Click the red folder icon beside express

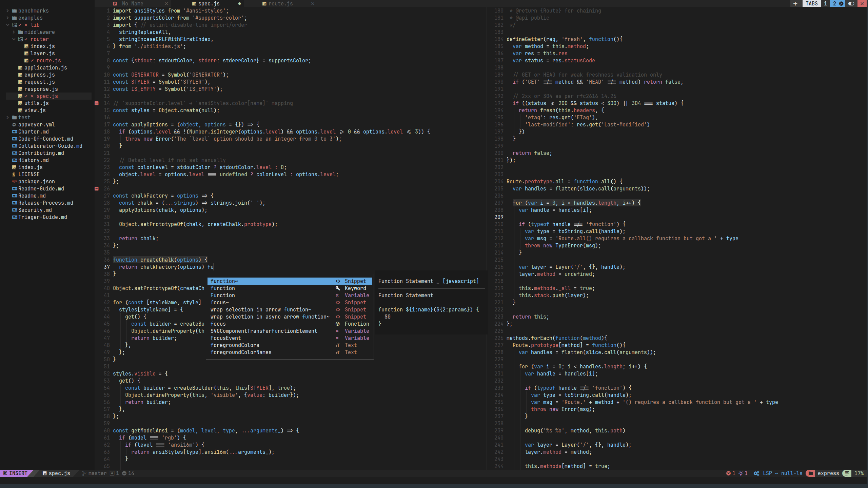pos(810,473)
